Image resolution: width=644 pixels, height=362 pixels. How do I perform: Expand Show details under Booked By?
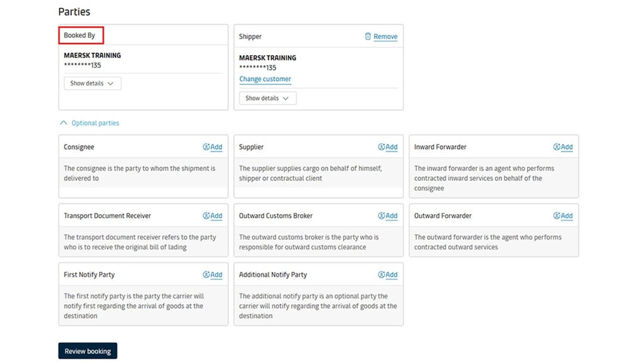(93, 83)
